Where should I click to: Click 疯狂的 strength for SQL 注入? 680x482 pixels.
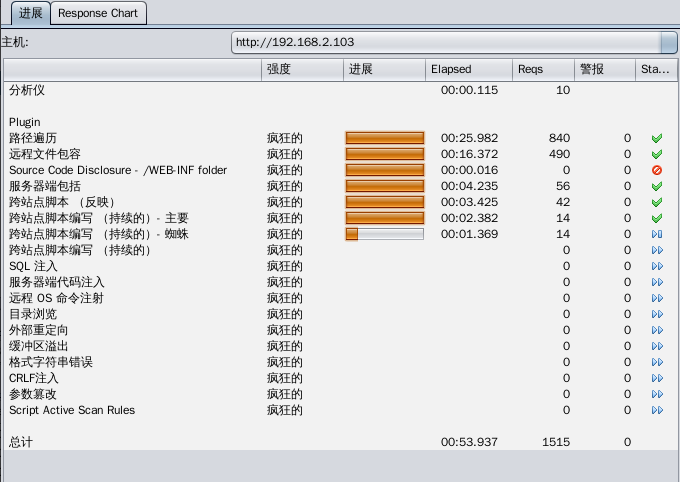tap(284, 266)
